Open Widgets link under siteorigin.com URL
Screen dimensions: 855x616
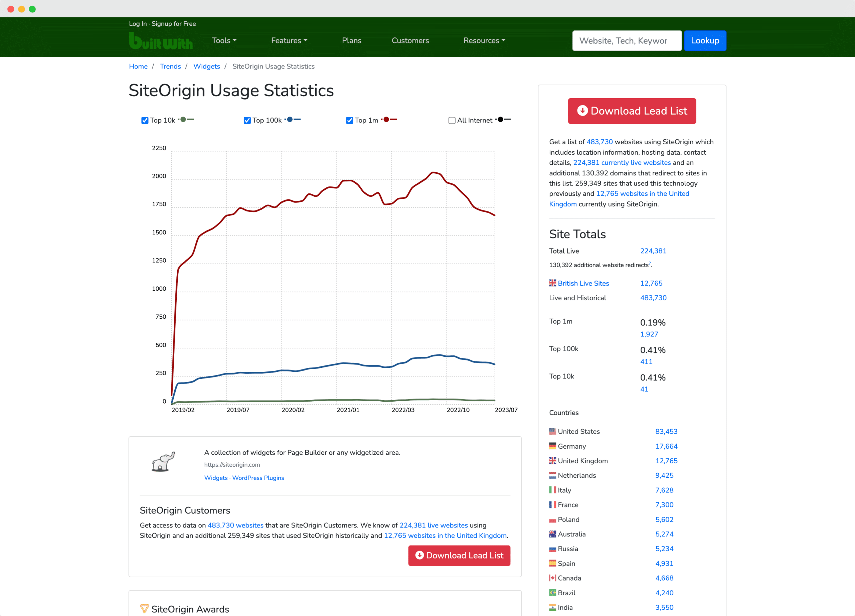pos(216,478)
